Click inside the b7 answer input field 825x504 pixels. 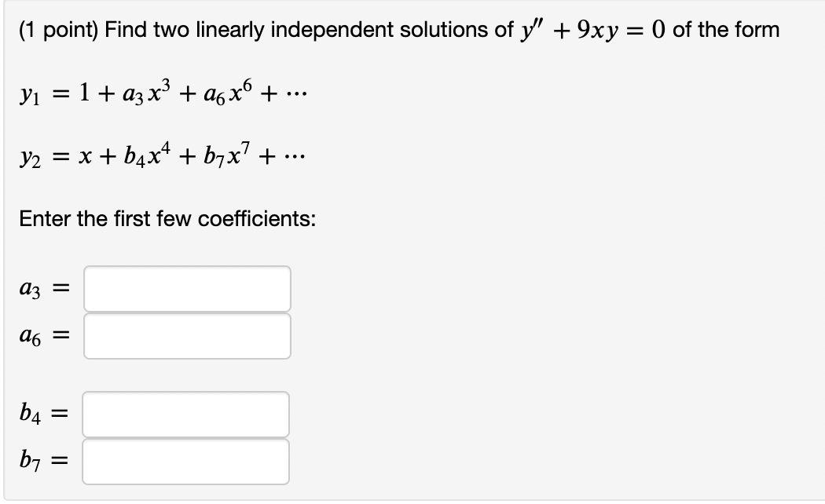[186, 462]
